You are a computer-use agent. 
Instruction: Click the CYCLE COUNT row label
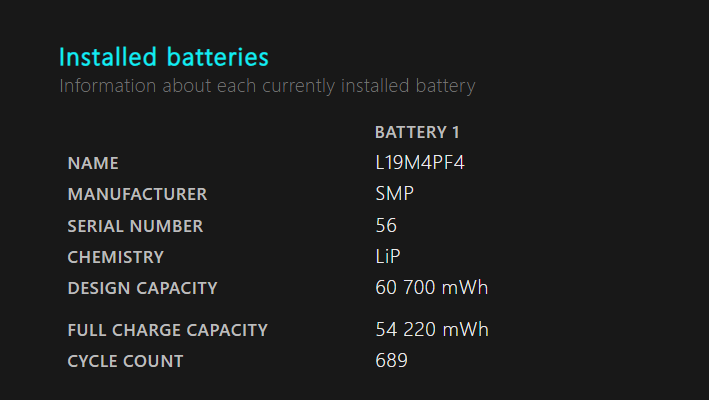(125, 361)
